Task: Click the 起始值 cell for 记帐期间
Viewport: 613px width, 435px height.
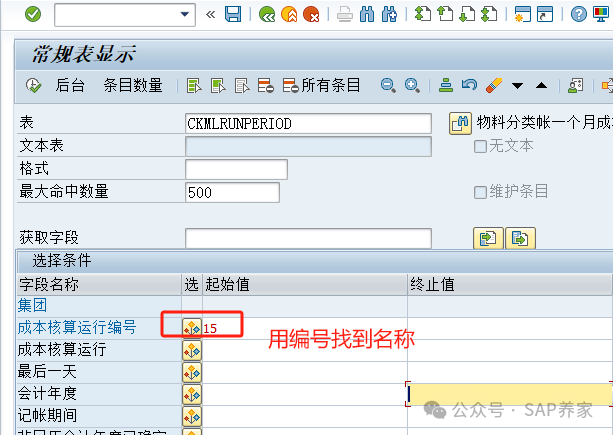Action: 305,417
